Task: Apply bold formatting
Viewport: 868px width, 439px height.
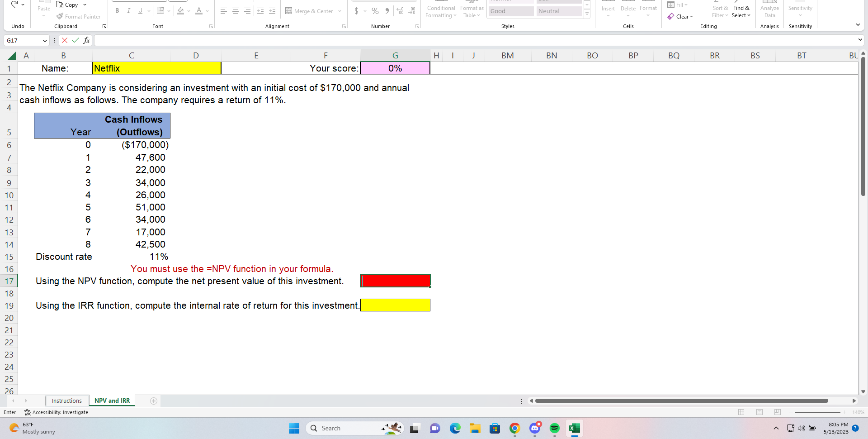Action: pos(117,10)
